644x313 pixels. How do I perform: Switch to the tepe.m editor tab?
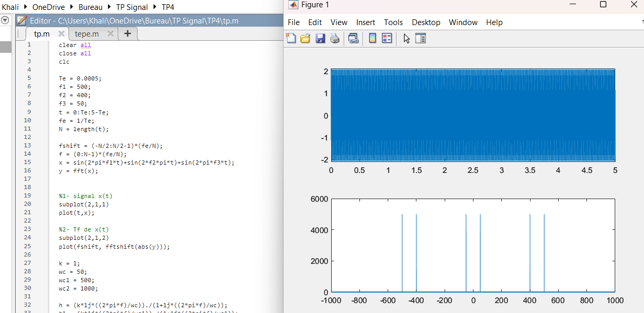pos(86,33)
